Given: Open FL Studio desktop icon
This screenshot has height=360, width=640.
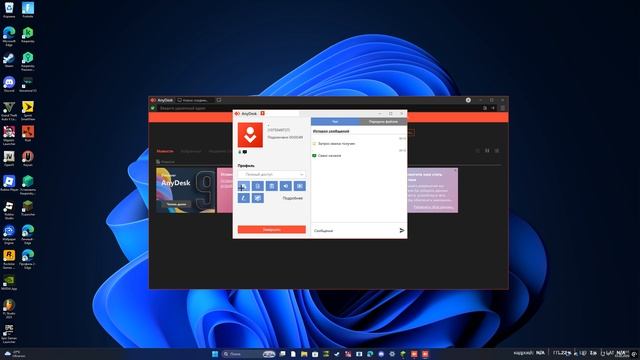Looking at the screenshot, I should click(x=9, y=309).
